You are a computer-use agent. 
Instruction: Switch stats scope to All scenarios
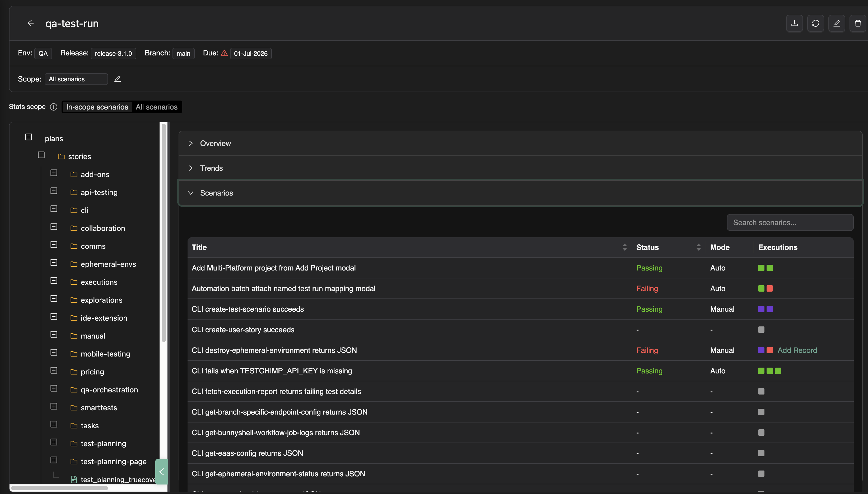pos(157,107)
